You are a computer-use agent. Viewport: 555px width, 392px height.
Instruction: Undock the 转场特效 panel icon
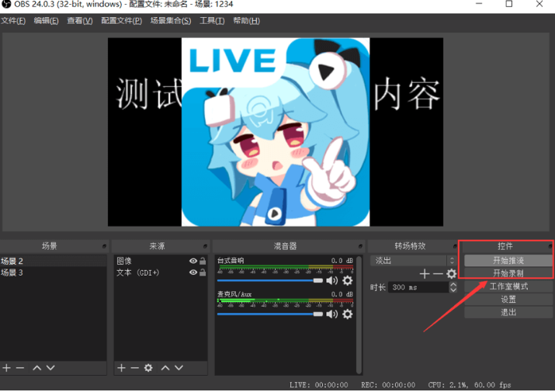tap(455, 246)
